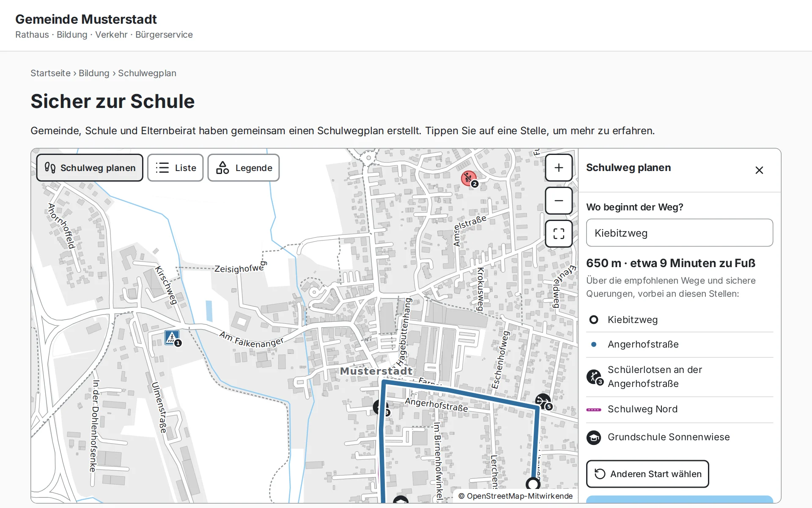Toggle fullscreen map view
The width and height of the screenshot is (812, 508).
(x=559, y=234)
